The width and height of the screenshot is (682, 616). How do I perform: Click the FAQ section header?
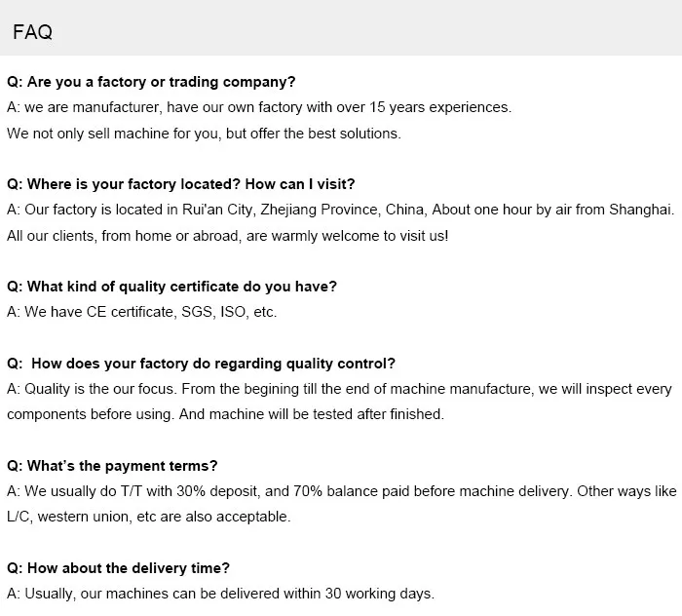[33, 32]
